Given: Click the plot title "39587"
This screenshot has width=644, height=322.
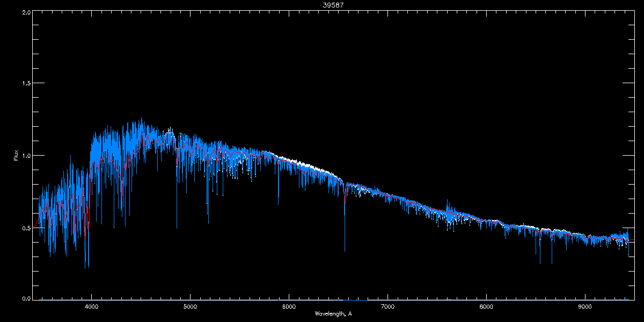Looking at the screenshot, I should 333,5.
